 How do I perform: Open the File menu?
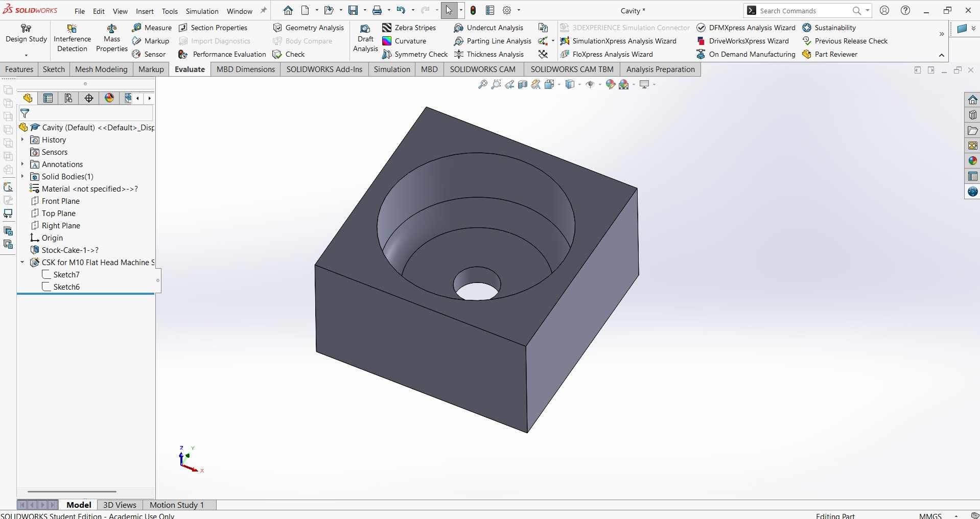click(x=80, y=11)
